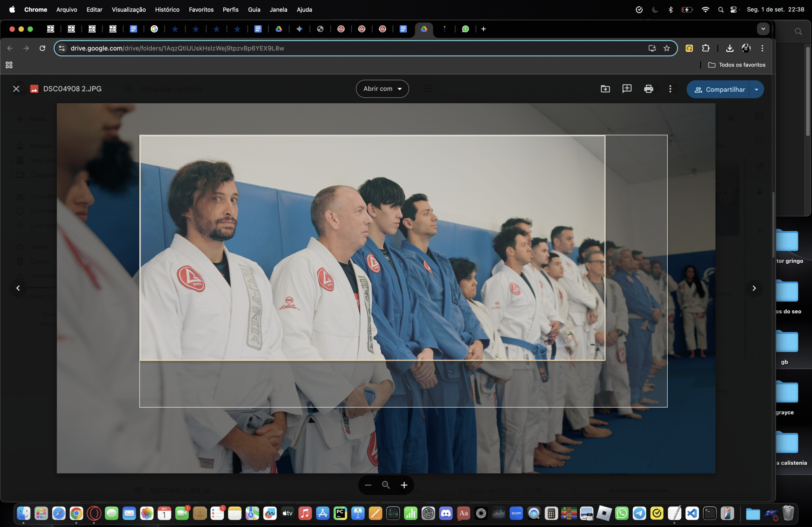This screenshot has height=527, width=812.
Task: Select the 'grayce' folder in Finder window
Action: pyautogui.click(x=786, y=397)
